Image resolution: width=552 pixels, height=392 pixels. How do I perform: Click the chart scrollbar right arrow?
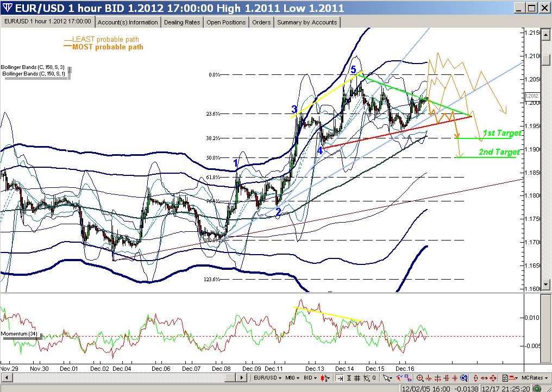241,377
